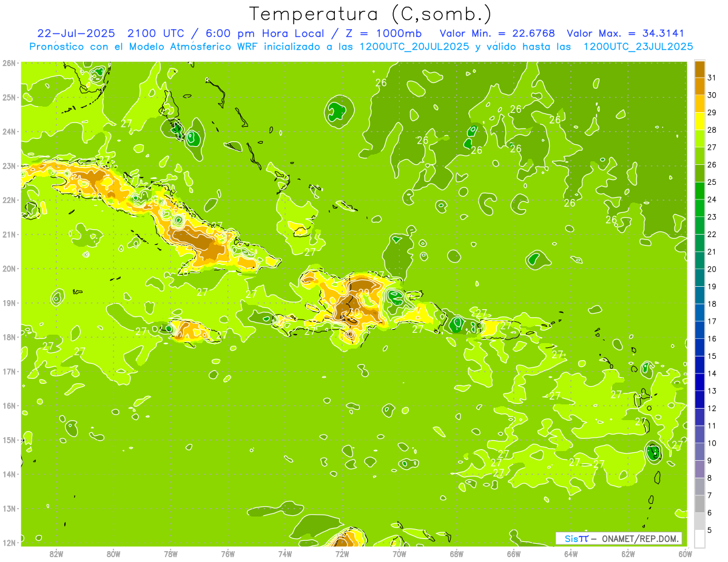Image resolution: width=728 pixels, height=562 pixels.
Task: Click the legend value "5" on the color bar
Action: pos(710,531)
